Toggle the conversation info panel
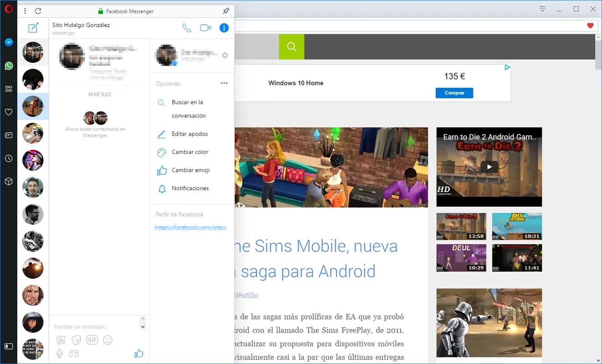 click(x=224, y=28)
